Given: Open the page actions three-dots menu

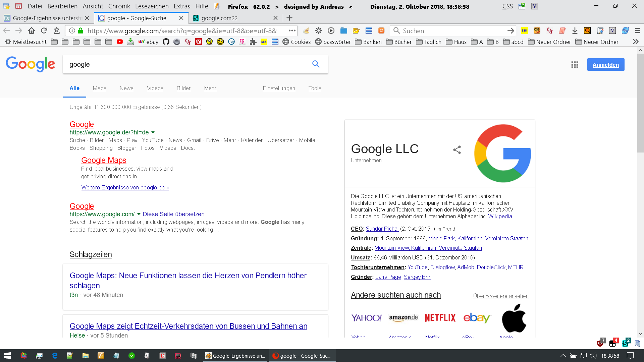Looking at the screenshot, I should 292,31.
